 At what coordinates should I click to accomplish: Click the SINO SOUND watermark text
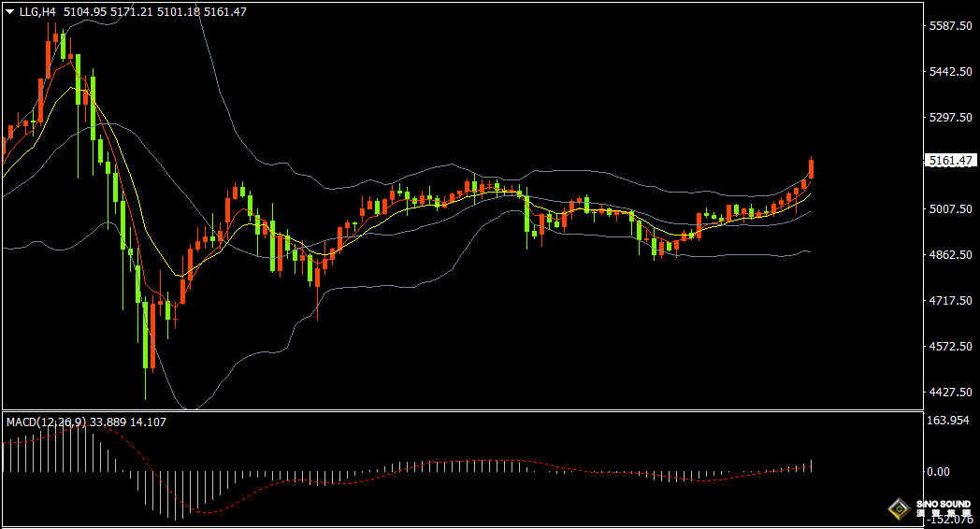point(943,506)
